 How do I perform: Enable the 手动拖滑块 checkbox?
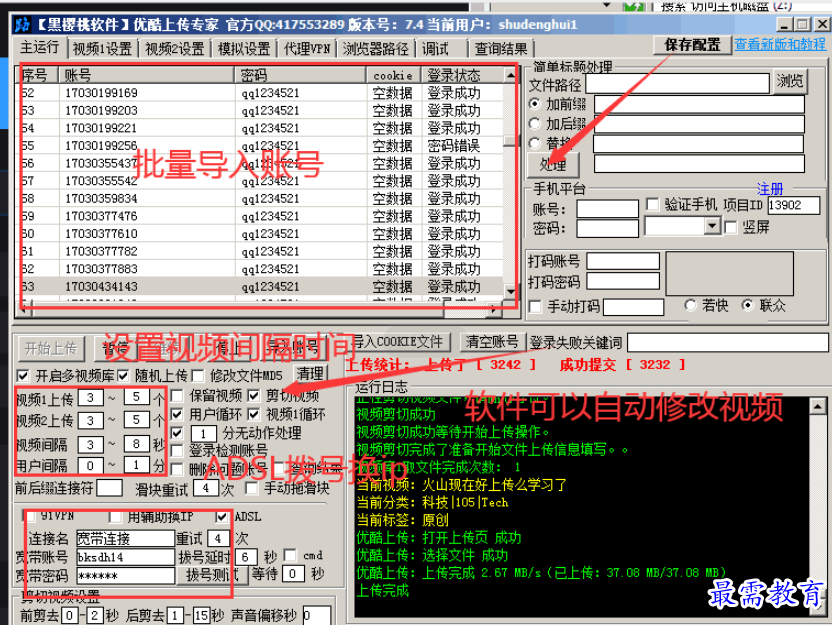253,488
